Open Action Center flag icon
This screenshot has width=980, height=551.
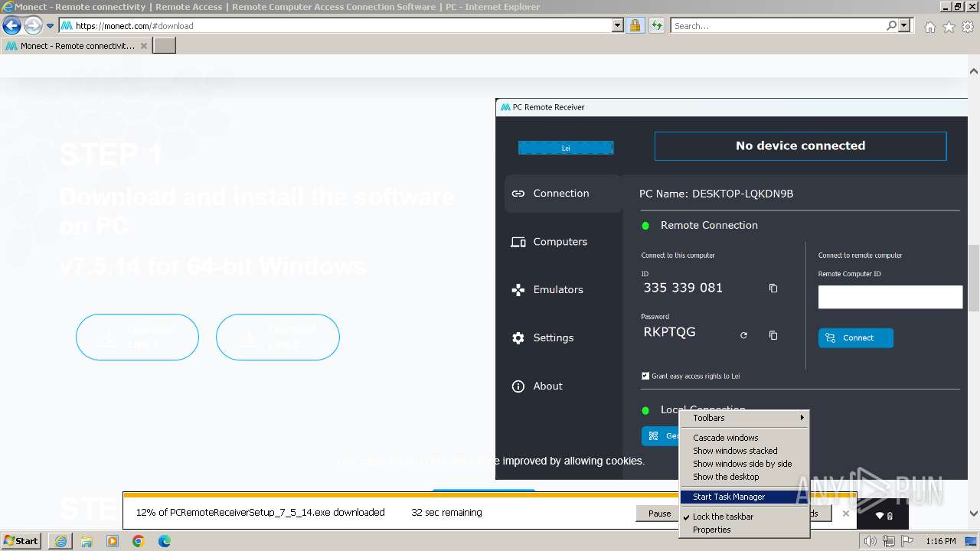coord(908,541)
